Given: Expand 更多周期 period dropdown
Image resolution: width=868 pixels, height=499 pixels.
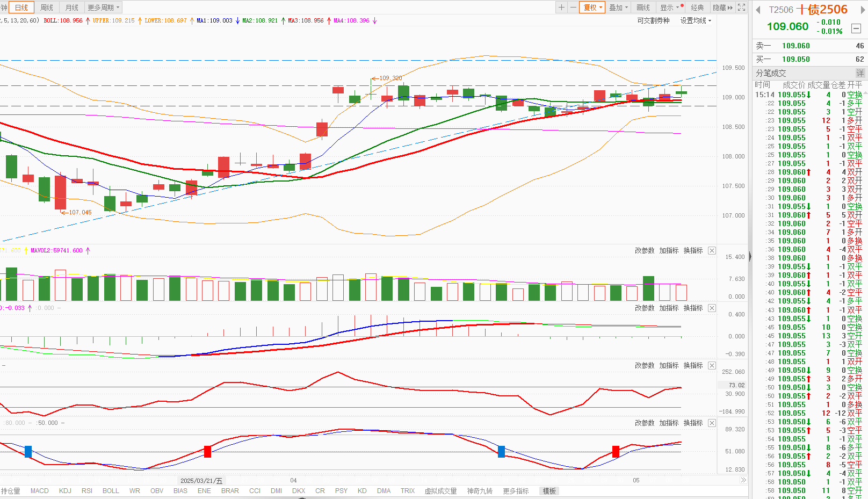Looking at the screenshot, I should pyautogui.click(x=104, y=8).
